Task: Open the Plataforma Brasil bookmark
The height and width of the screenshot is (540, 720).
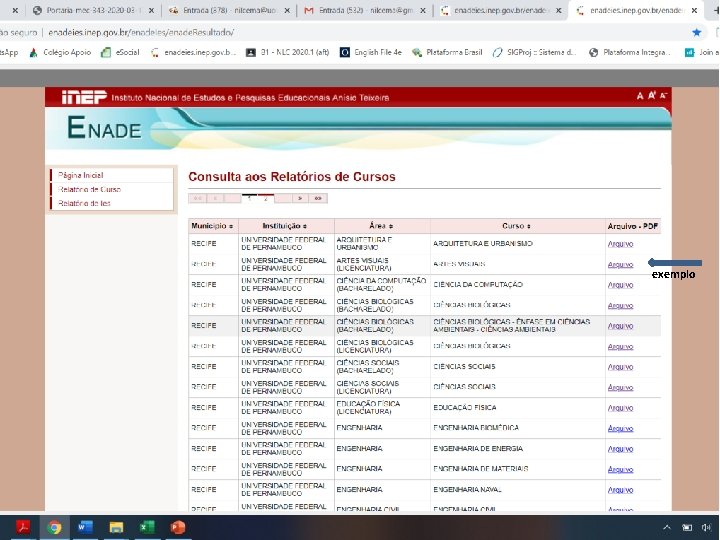Action: pos(447,52)
